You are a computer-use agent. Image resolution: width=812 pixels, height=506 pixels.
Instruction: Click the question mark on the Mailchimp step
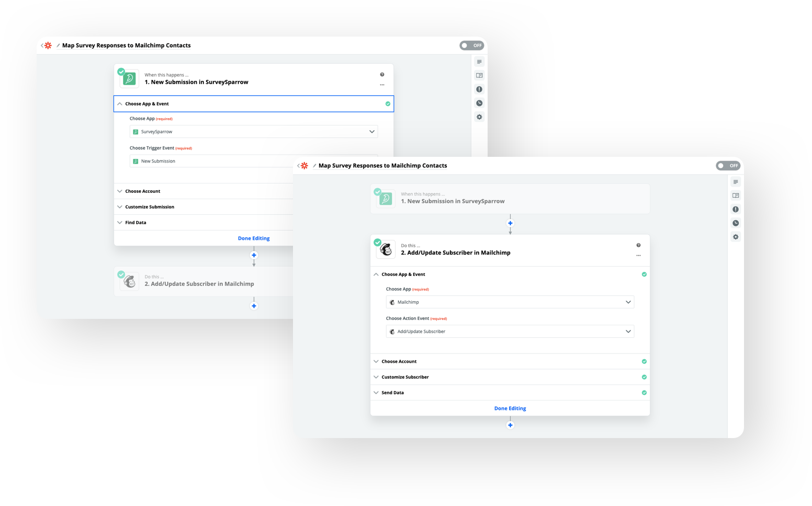click(638, 245)
